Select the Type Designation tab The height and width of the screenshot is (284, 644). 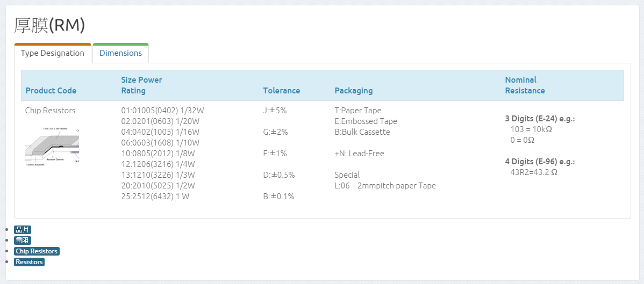pyautogui.click(x=52, y=53)
